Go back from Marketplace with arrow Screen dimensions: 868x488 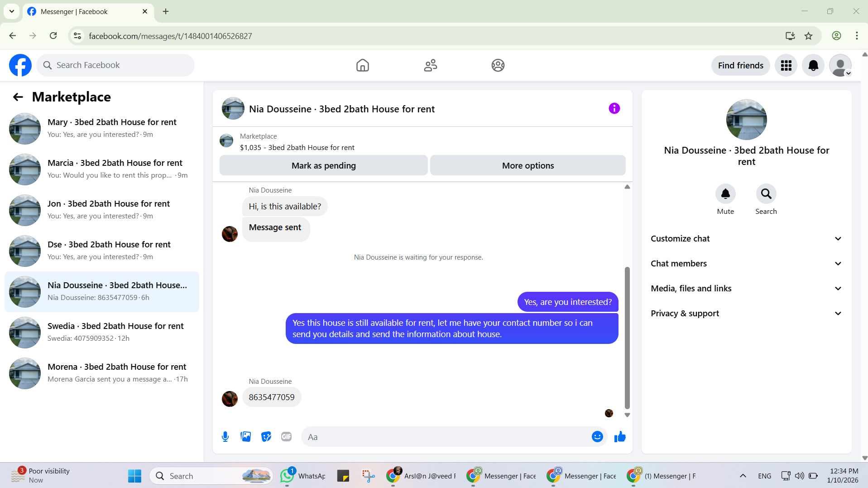click(18, 97)
